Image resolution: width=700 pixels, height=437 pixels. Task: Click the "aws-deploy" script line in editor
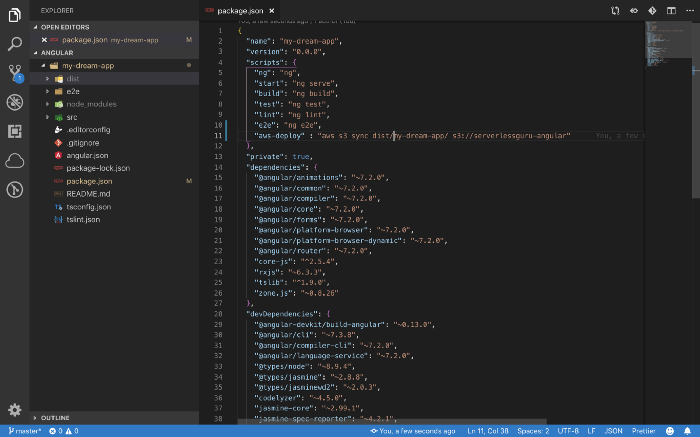[x=412, y=136]
